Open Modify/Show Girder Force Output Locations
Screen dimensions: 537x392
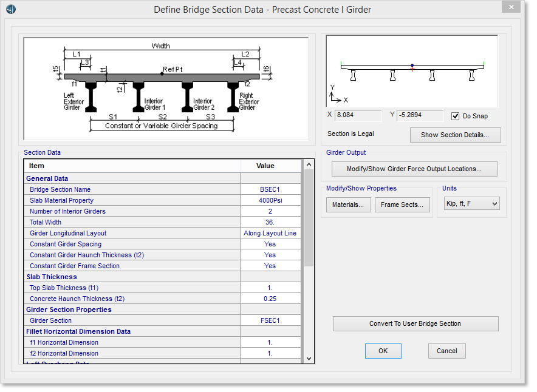click(414, 169)
